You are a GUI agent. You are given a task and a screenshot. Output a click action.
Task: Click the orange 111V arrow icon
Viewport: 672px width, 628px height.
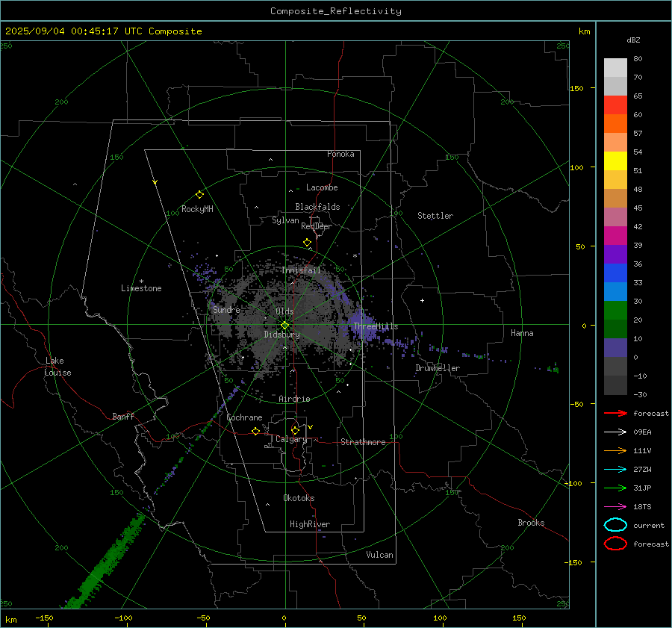point(615,450)
